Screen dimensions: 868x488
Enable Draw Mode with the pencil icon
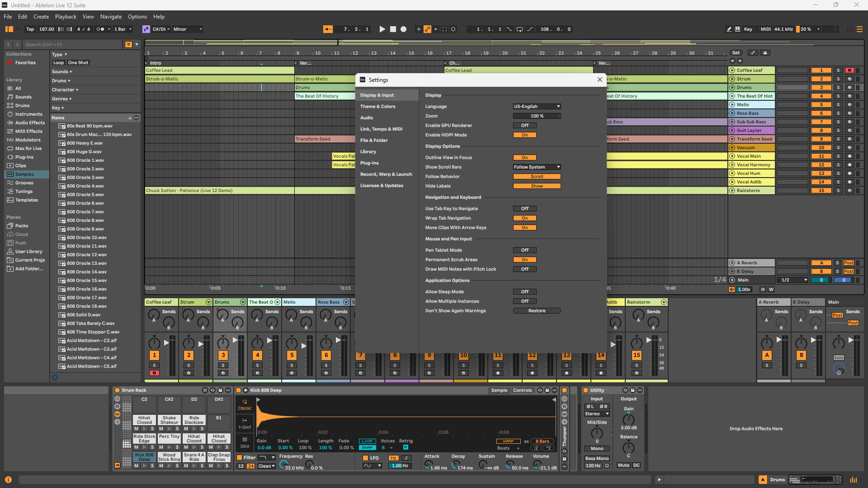pyautogui.click(x=728, y=29)
